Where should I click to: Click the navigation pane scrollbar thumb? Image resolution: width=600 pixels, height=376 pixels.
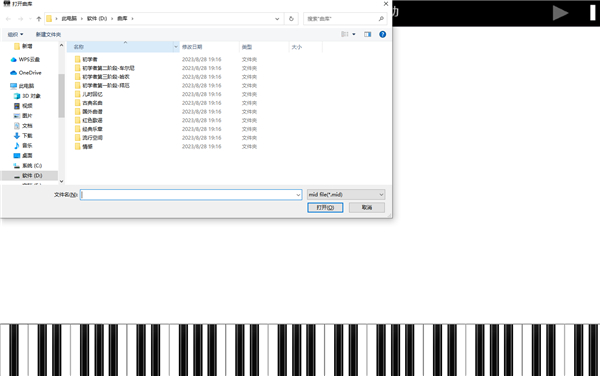61,96
